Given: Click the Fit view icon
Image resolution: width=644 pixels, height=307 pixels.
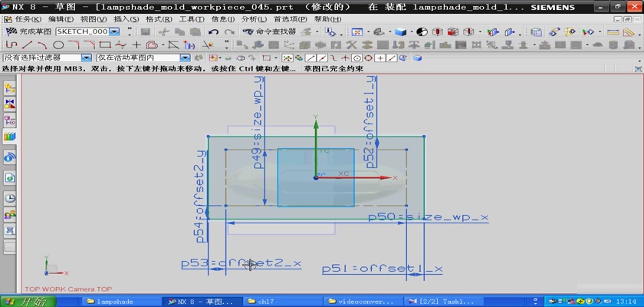Looking at the screenshot, I should pos(357,31).
